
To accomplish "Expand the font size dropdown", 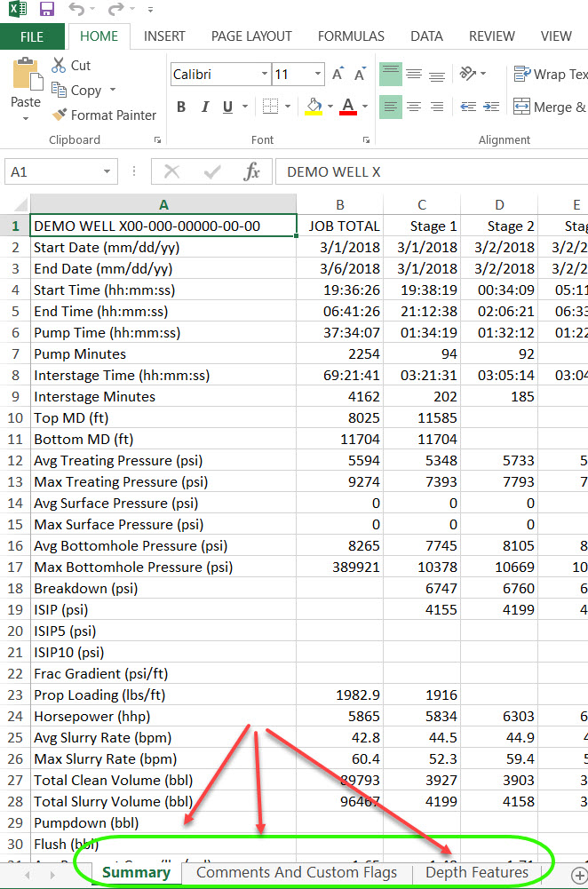I will [318, 75].
